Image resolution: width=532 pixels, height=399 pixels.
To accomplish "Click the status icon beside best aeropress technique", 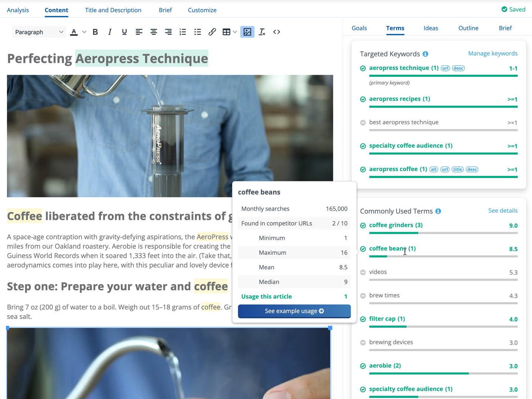I will [x=363, y=123].
